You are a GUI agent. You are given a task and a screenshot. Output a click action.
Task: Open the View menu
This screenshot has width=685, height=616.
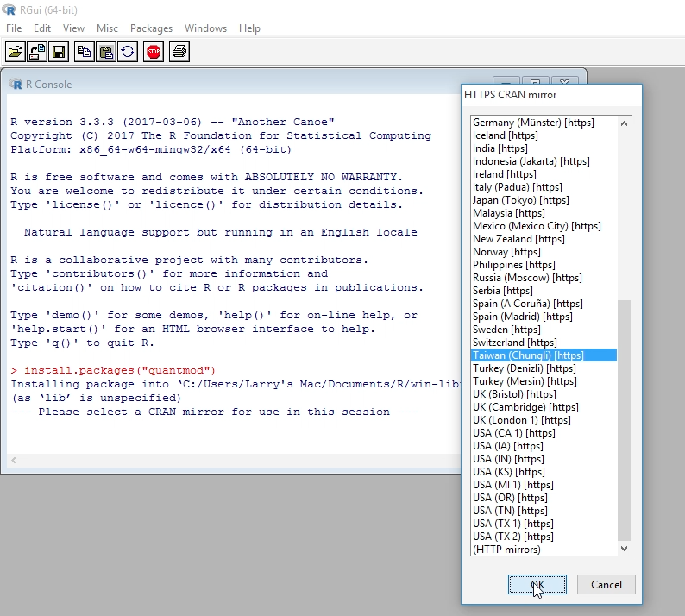[73, 28]
